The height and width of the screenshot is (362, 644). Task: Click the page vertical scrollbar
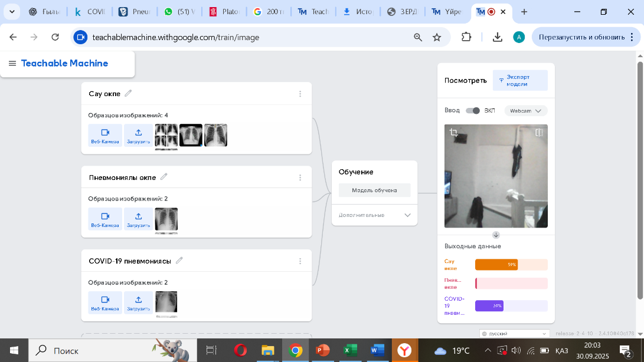click(x=640, y=180)
